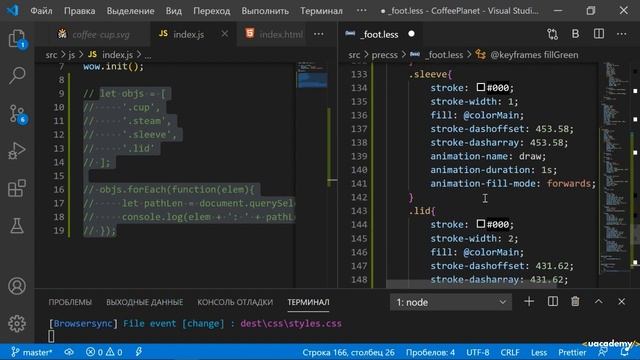Switch to ТЕРМИНАЛ panel tab

(308, 302)
